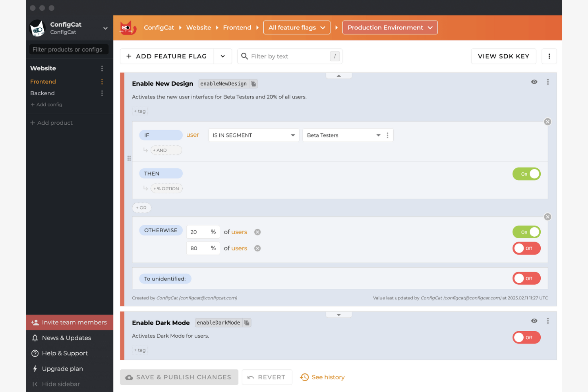
Task: Open Enable Dark Mode flag options menu
Action: coord(548,321)
